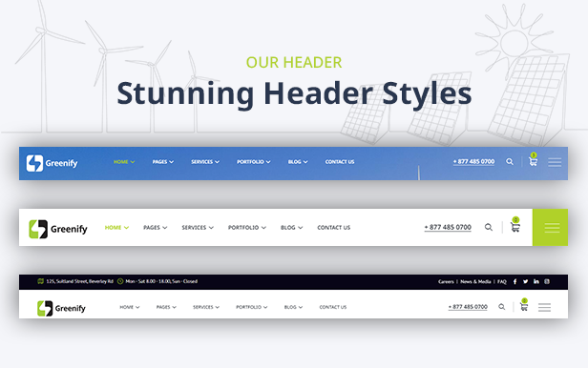588x368 pixels.
Task: Click the green hamburger menu button
Action: (550, 228)
